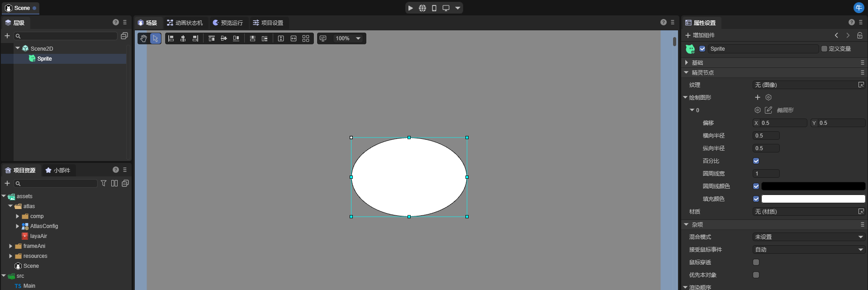Click the lock icon in properties panel
Image resolution: width=868 pixels, height=290 pixels.
coord(859,35)
